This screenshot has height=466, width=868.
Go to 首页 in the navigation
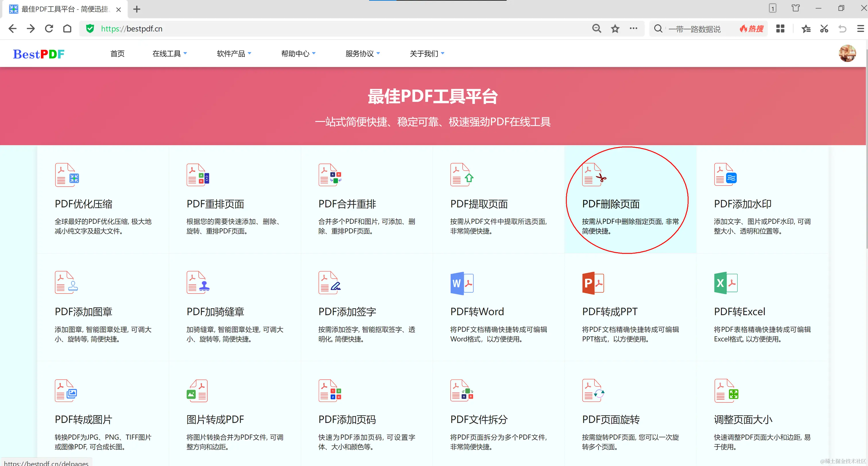[117, 54]
